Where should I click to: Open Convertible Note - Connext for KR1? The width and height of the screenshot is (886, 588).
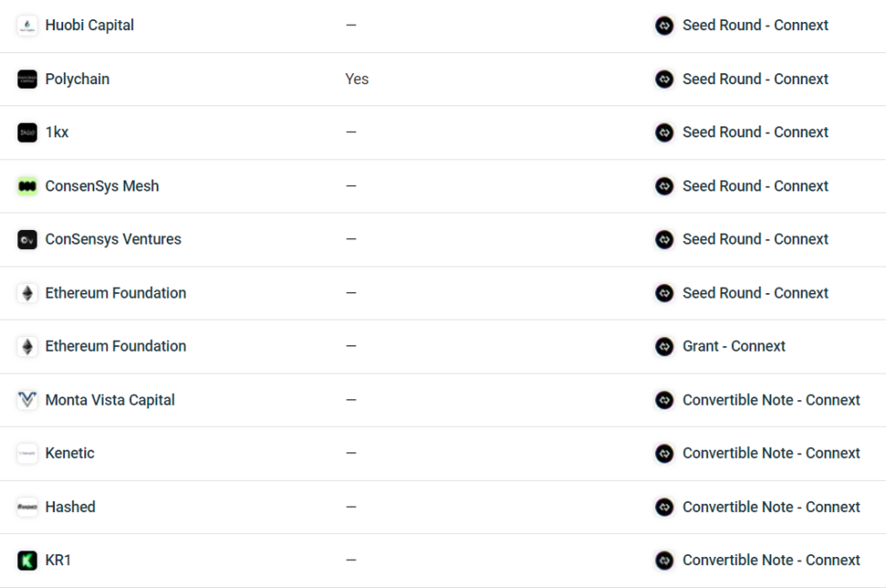771,561
